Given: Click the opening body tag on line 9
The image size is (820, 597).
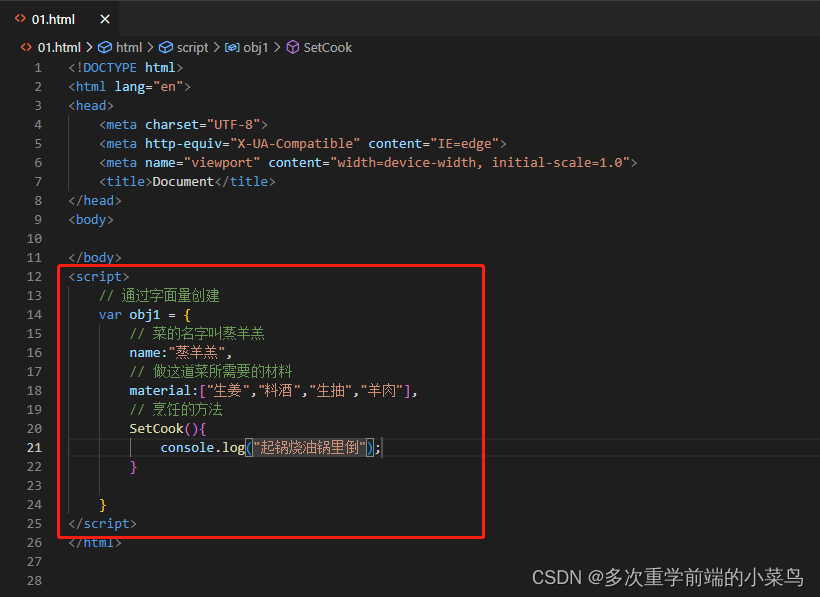Looking at the screenshot, I should click(x=91, y=220).
